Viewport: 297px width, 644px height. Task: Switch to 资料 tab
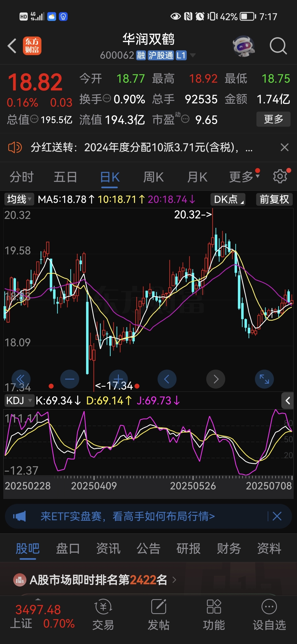(x=269, y=549)
